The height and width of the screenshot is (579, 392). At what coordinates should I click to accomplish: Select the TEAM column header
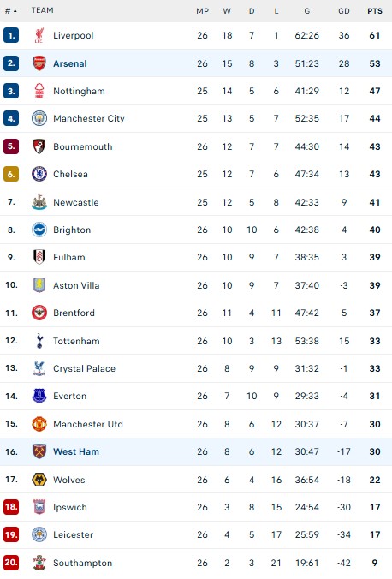click(43, 10)
